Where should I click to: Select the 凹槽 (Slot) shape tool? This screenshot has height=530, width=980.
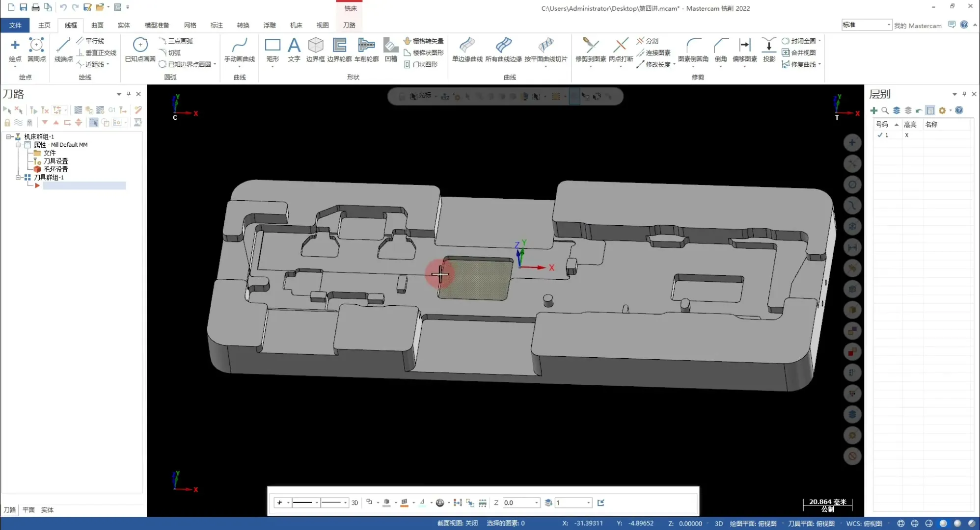tap(390, 49)
